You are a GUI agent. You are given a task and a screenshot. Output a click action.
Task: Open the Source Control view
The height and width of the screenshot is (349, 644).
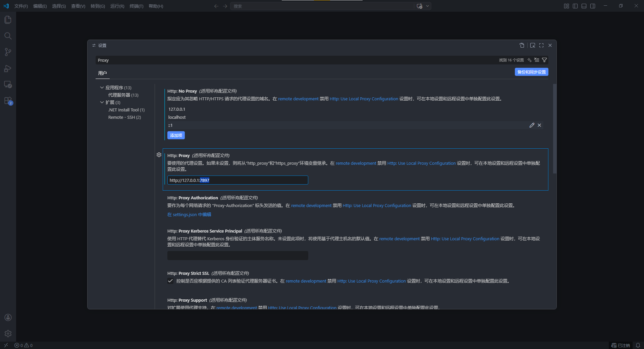[8, 52]
